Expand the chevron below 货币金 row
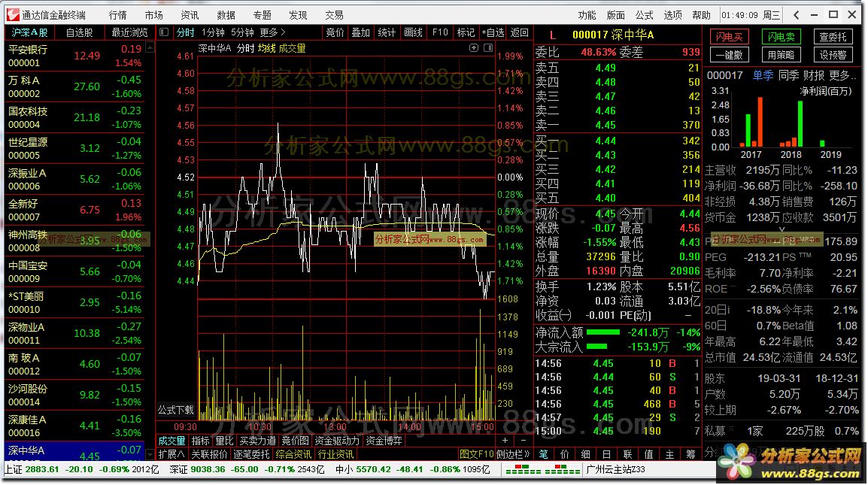Screen dimensions: 868x485 pos(782,229)
